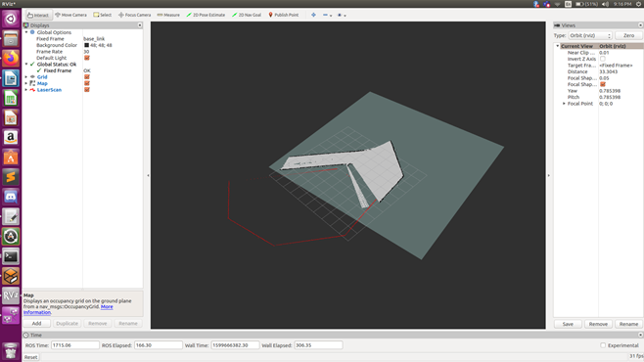The width and height of the screenshot is (644, 362).
Task: Enable the Experimental checkbox in Time panel
Action: click(x=603, y=345)
